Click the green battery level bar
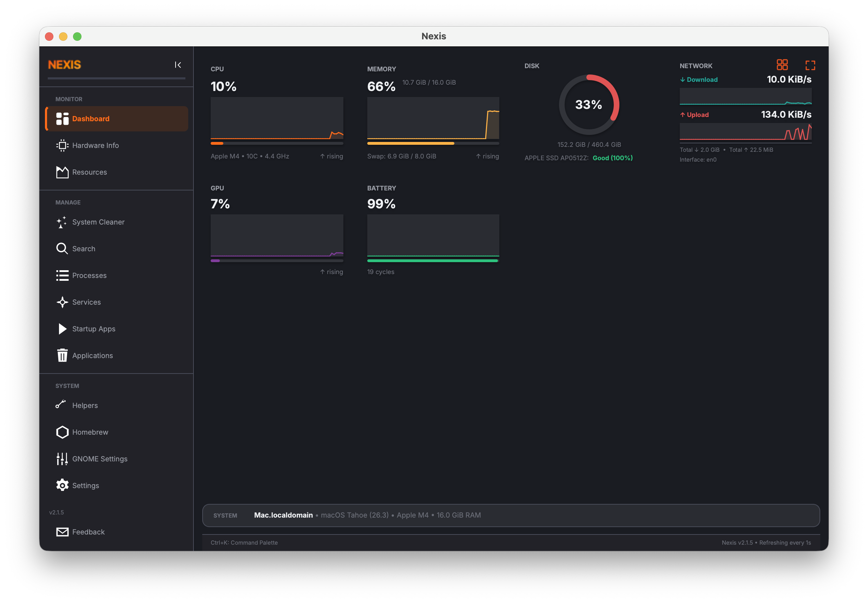 pos(433,260)
